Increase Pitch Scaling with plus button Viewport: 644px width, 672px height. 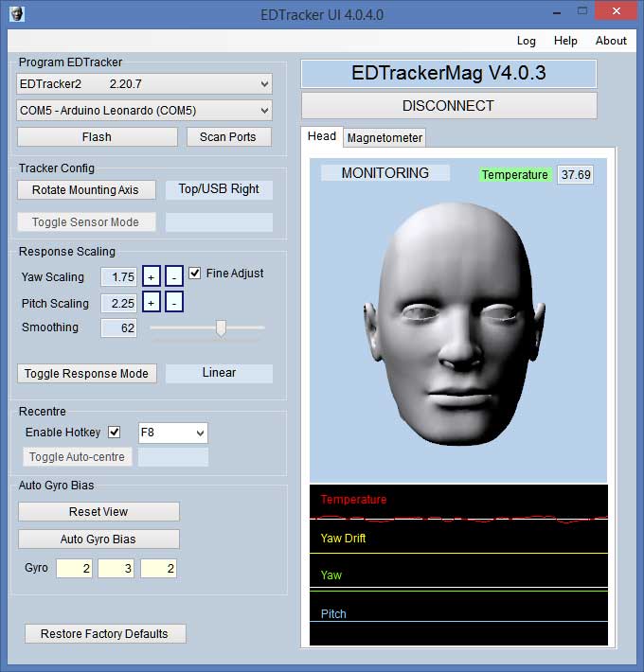point(152,302)
